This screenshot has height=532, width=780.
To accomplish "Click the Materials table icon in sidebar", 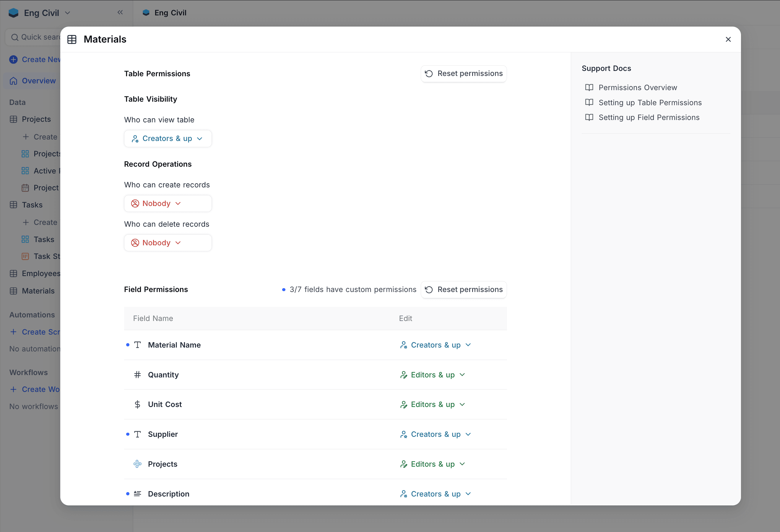I will pyautogui.click(x=13, y=291).
